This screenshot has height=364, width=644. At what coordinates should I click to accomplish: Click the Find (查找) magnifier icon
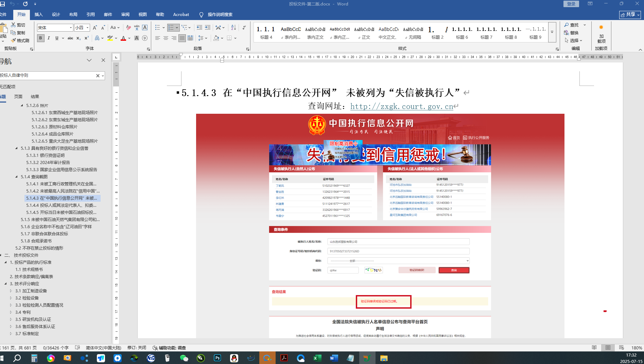[567, 25]
